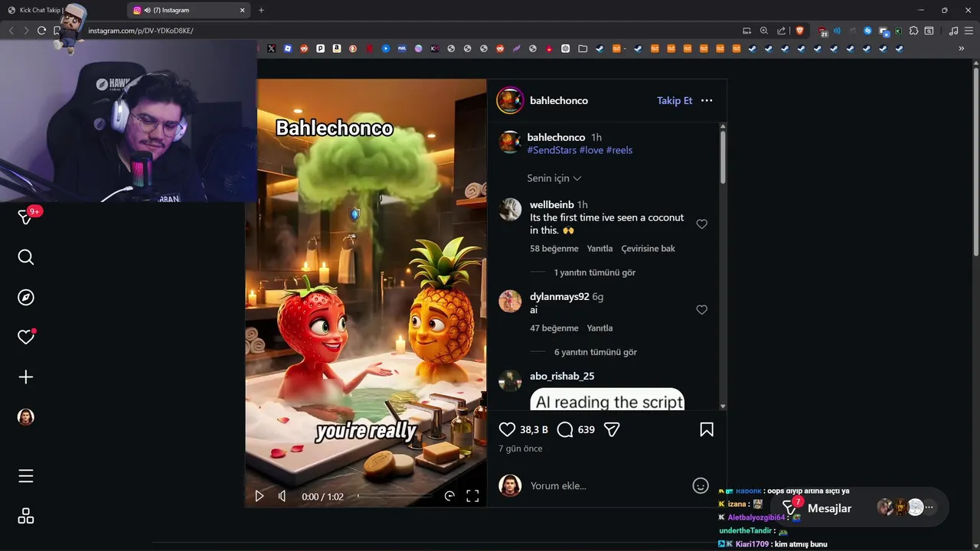980x551 pixels.
Task: Open Instagram search in the sidebar
Action: [x=26, y=257]
